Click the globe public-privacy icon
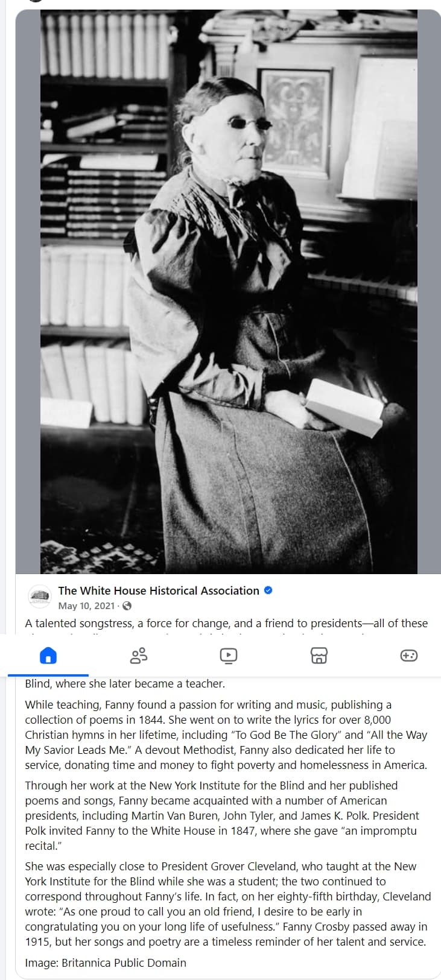This screenshot has height=980, width=441. pyautogui.click(x=127, y=606)
